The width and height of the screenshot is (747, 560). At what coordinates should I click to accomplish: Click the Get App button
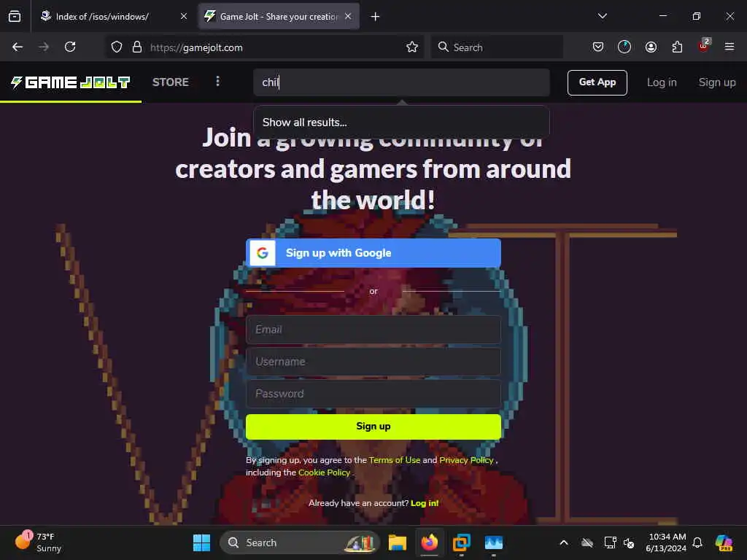(597, 82)
